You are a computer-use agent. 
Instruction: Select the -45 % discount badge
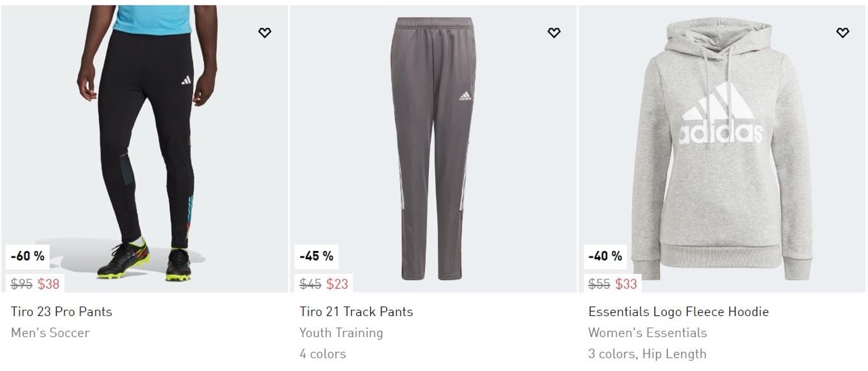(316, 256)
